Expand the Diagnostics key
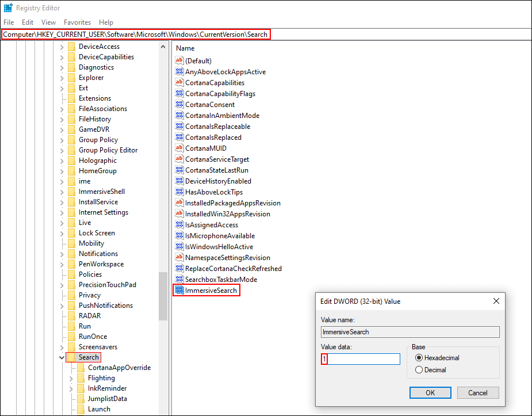 (62, 67)
